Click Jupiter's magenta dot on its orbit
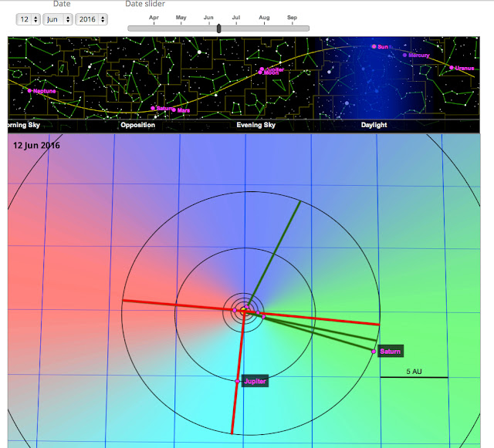This screenshot has width=494, height=448. (x=237, y=381)
